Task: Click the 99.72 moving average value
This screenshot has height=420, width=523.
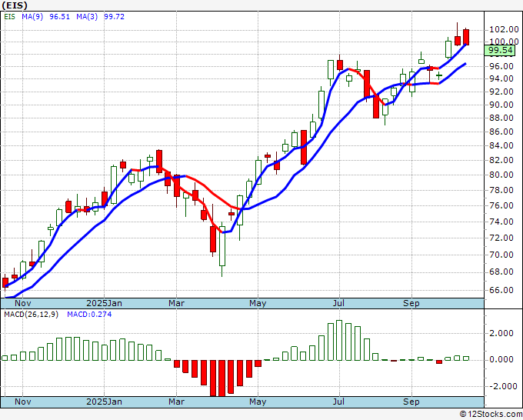Action: click(x=114, y=17)
